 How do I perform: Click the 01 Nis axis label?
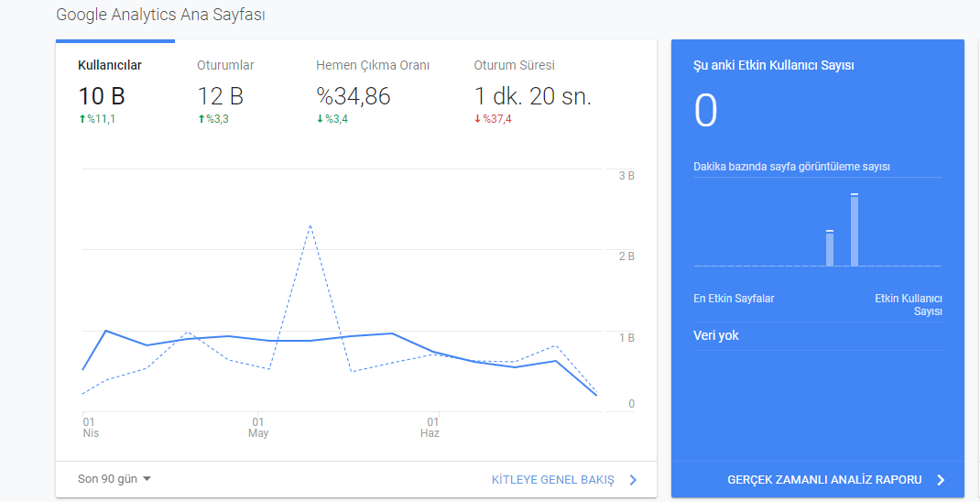click(x=91, y=428)
